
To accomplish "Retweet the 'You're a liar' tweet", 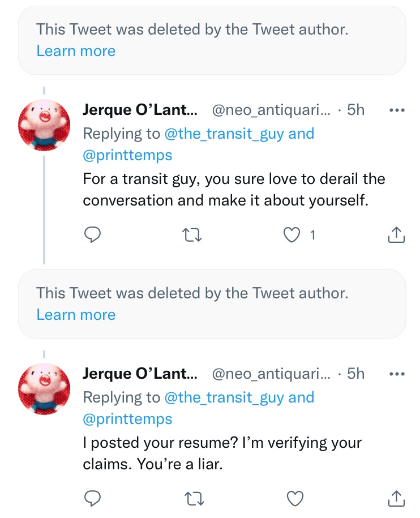I will click(194, 498).
